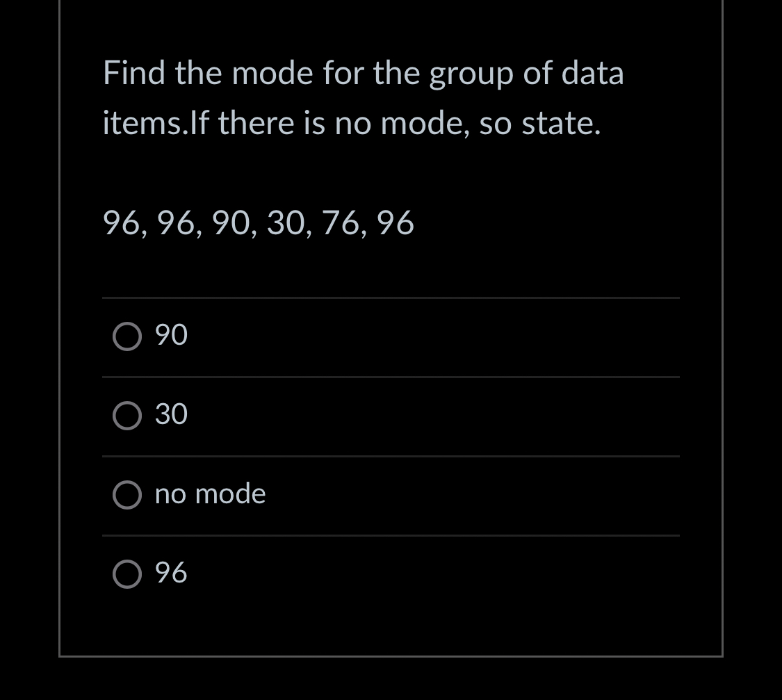Click the data items list 96, 96, 90
Image resolution: width=782 pixels, height=700 pixels.
pyautogui.click(x=258, y=223)
